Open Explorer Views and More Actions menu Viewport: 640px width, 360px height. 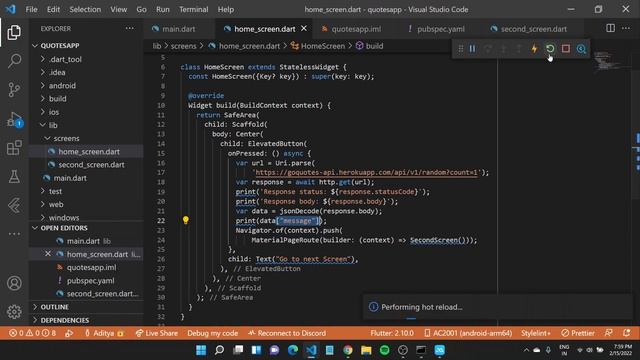[x=130, y=28]
